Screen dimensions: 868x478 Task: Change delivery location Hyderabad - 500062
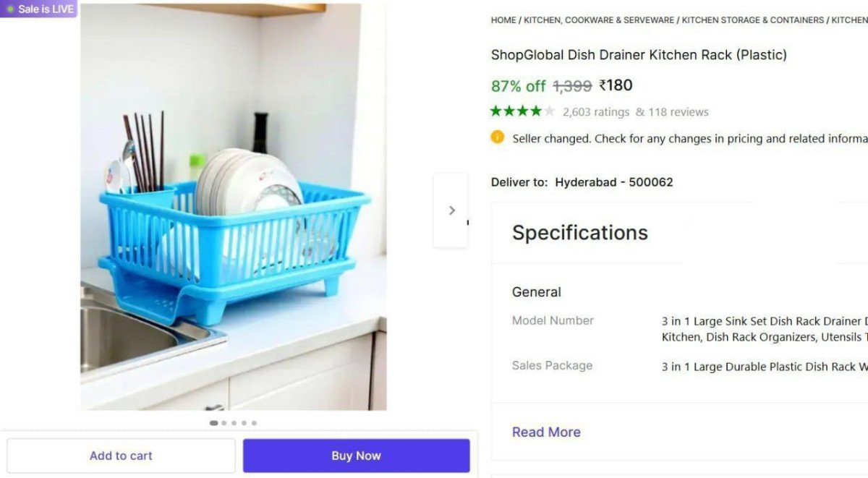click(x=613, y=182)
